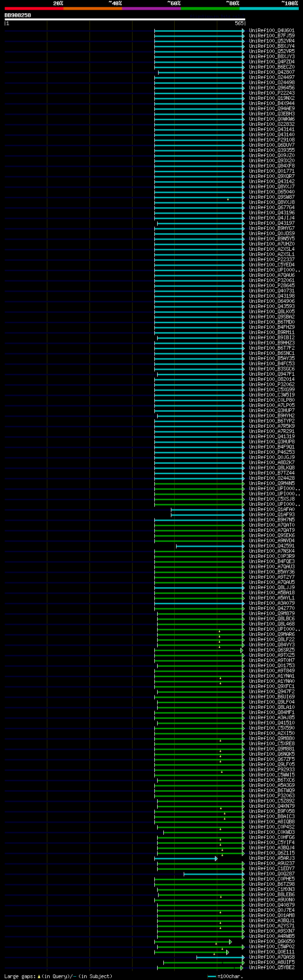The width and height of the screenshot is (303, 980).
Task: Click hit label UniRef100_P32063
Action: tap(272, 795)
